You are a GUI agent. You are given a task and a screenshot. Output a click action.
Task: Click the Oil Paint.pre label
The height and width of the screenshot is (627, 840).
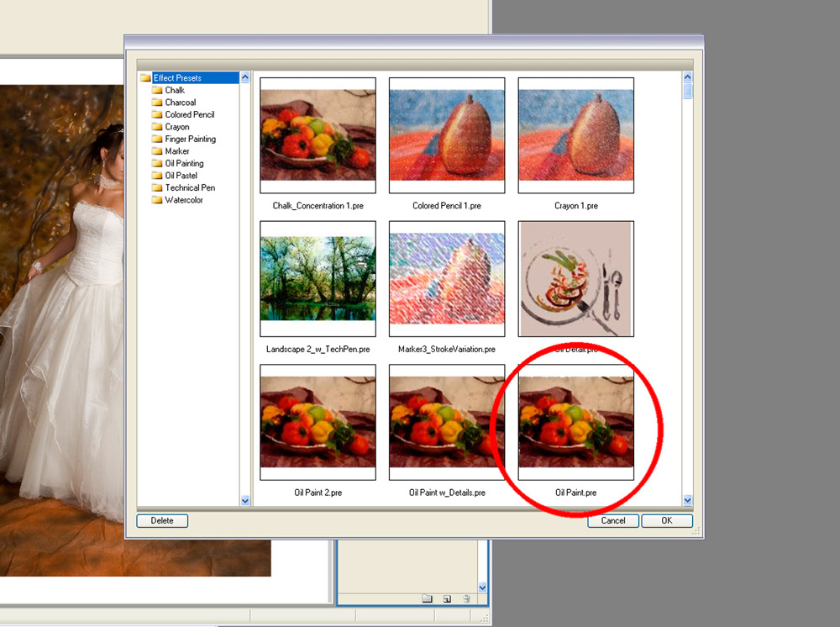576,493
